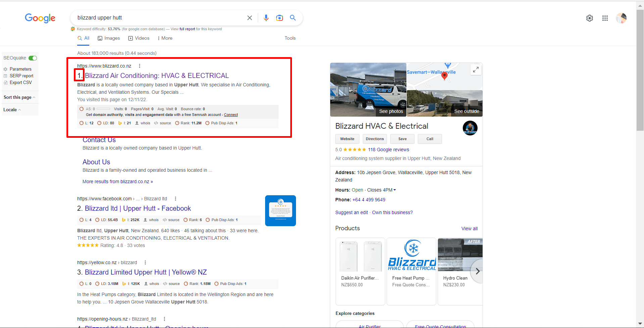Click Pub Disp Ads under Facebook result
Image resolution: width=644 pixels, height=328 pixels.
[222, 220]
